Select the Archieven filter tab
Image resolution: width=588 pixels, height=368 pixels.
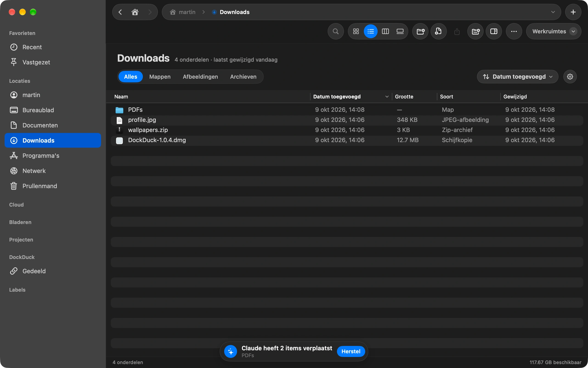click(243, 77)
